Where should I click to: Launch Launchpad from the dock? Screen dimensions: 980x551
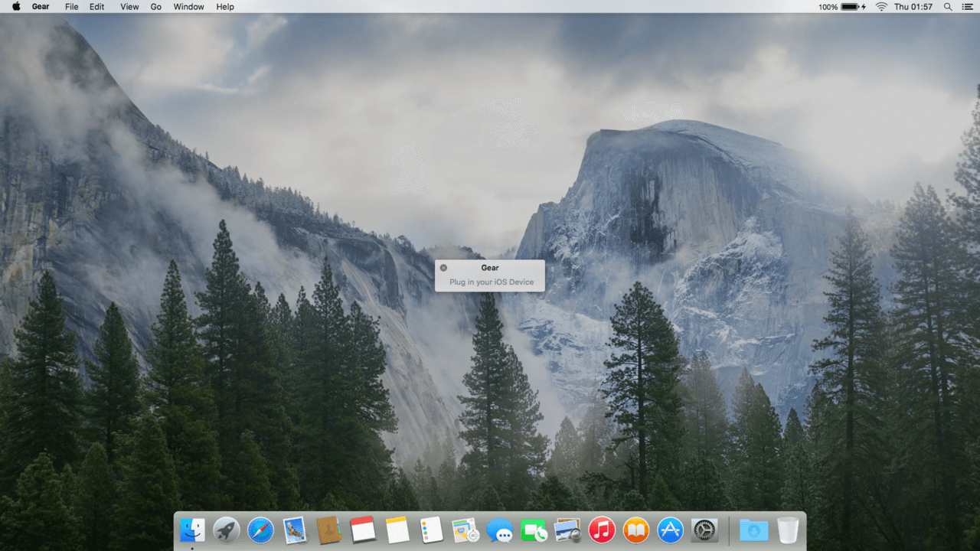[227, 530]
